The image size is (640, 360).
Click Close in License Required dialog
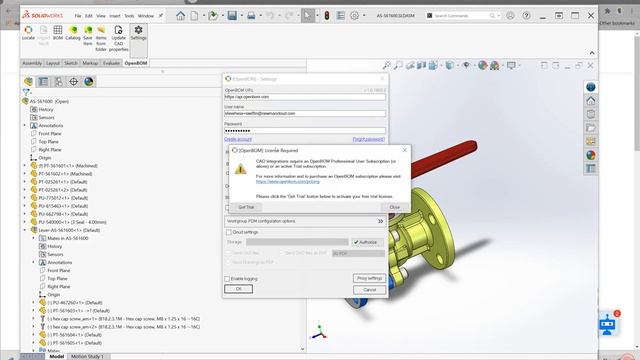(394, 207)
